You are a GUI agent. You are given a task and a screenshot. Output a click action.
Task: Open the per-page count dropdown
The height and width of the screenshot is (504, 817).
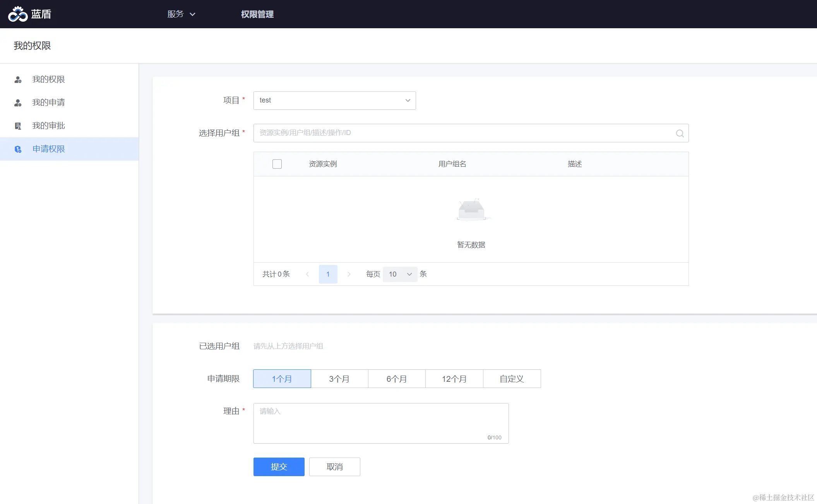tap(400, 274)
